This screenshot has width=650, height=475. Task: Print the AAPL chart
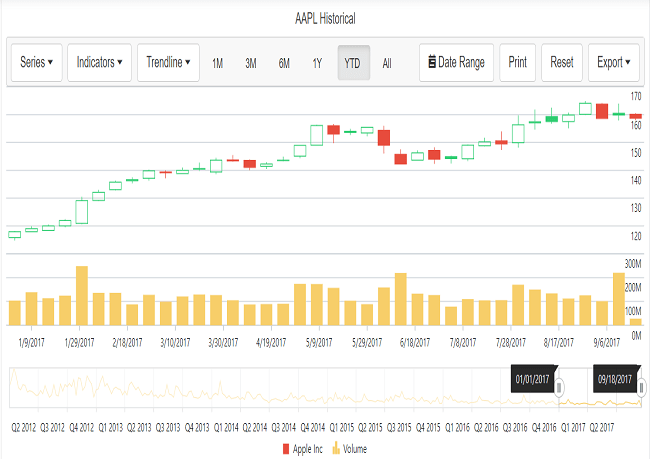click(517, 62)
